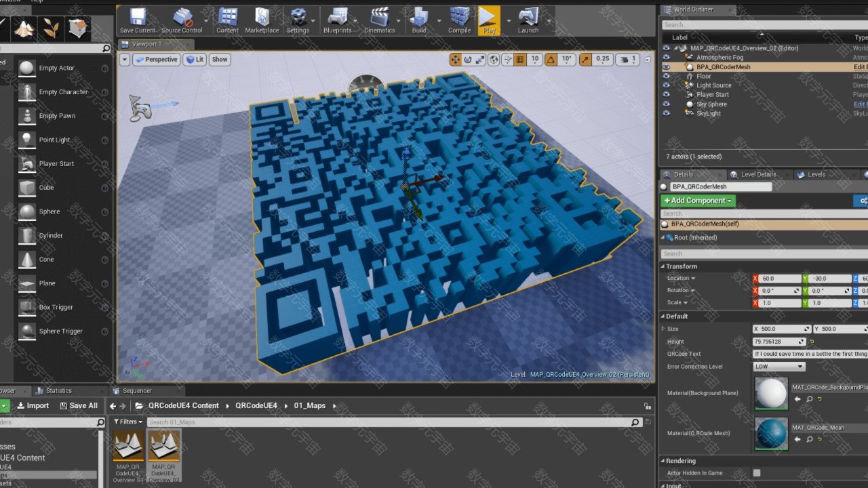
Task: Select the Box Trigger placement icon
Action: [27, 307]
